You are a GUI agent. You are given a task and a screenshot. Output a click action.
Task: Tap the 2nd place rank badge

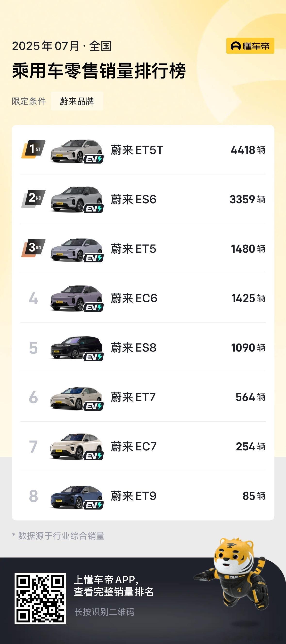pos(33,198)
